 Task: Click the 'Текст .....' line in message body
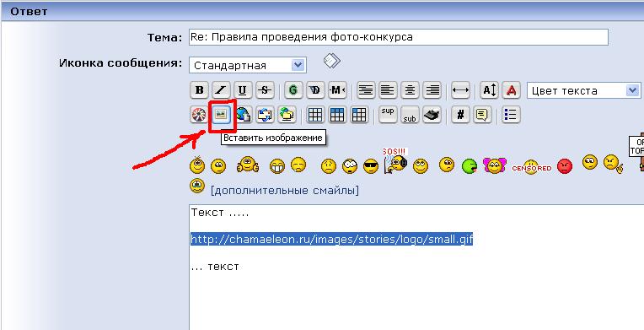220,214
